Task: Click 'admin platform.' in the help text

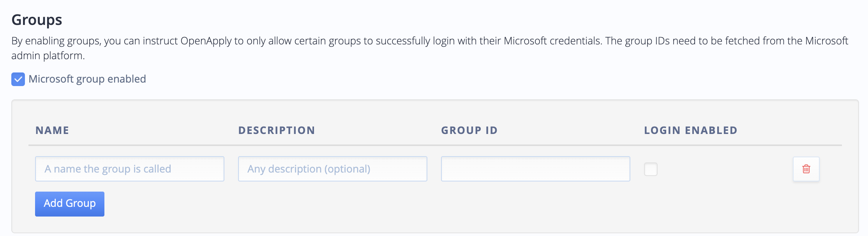Action: tap(48, 56)
